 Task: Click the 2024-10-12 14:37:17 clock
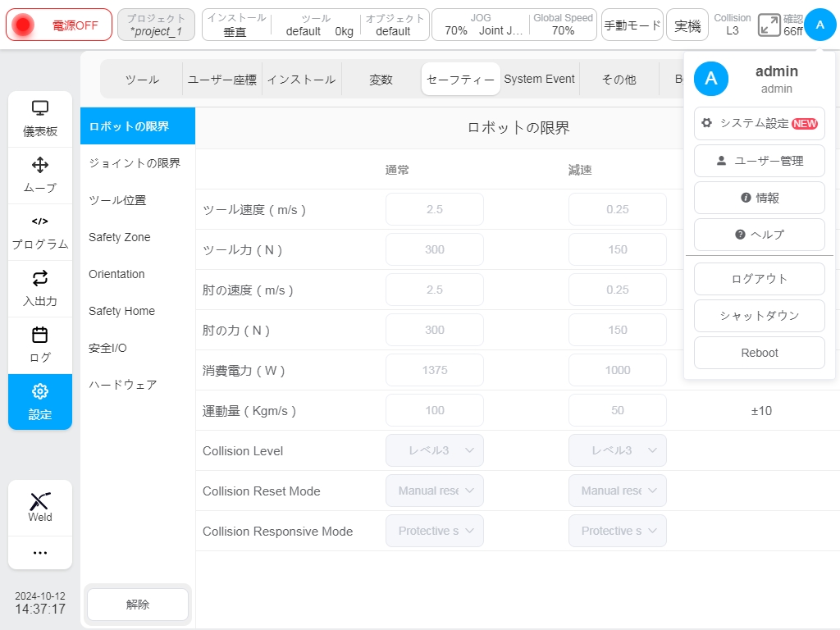pyautogui.click(x=40, y=603)
